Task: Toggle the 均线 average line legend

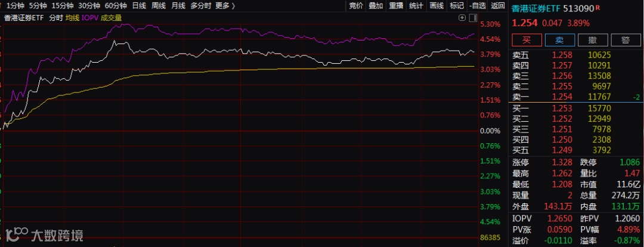Action: point(72,18)
